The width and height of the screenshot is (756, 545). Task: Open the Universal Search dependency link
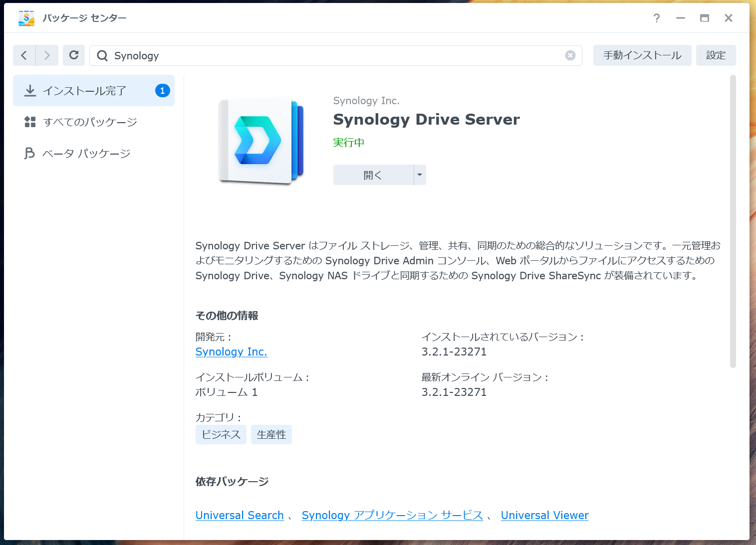point(240,515)
